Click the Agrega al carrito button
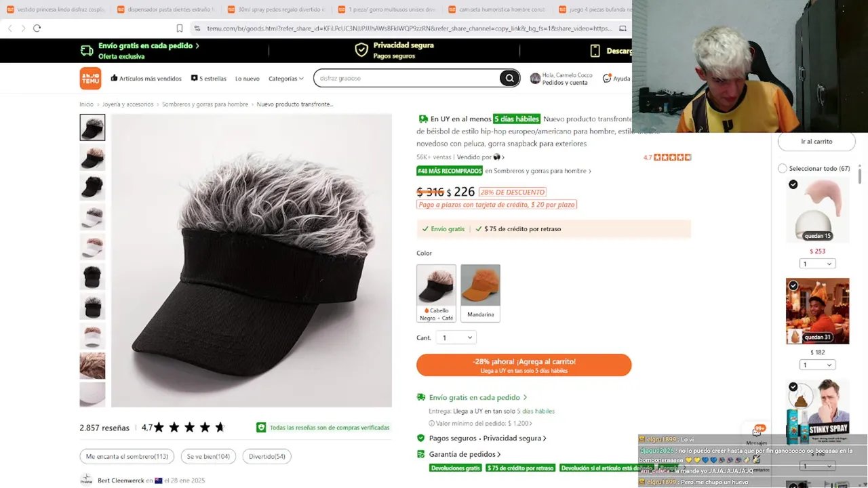 click(524, 365)
